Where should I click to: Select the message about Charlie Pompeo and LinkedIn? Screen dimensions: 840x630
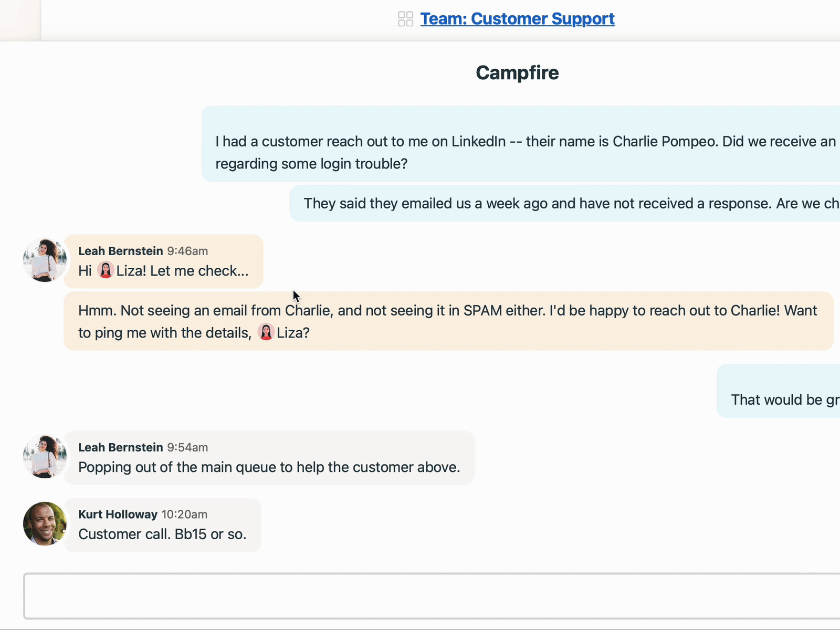click(x=520, y=152)
